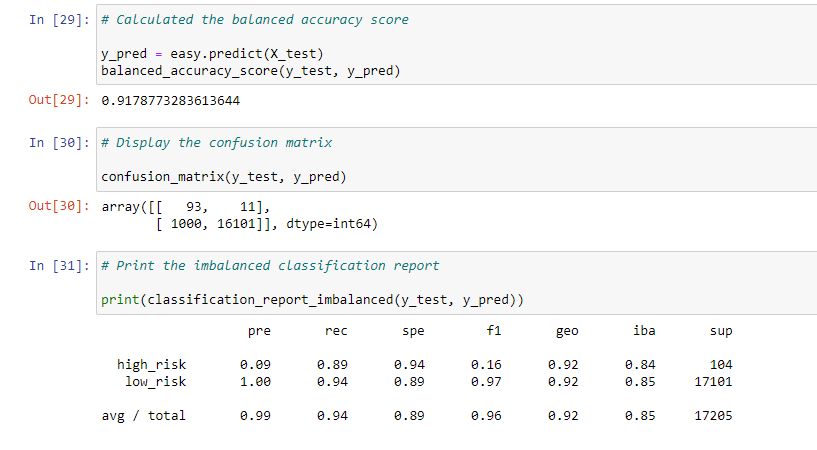Click the print(classification_report_imbalanced...) line
The width and height of the screenshot is (817, 450).
click(x=312, y=300)
